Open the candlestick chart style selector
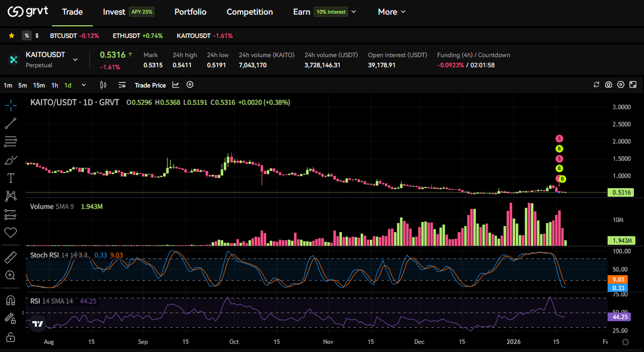 tap(104, 85)
